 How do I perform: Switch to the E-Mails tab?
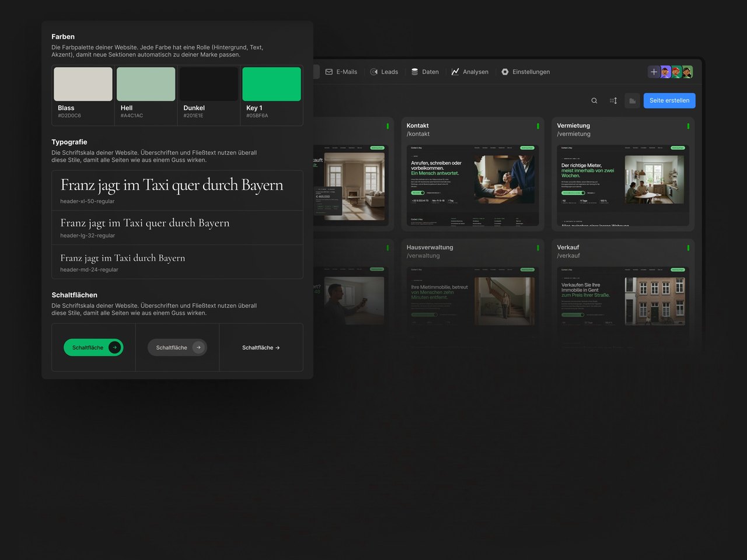pos(341,72)
